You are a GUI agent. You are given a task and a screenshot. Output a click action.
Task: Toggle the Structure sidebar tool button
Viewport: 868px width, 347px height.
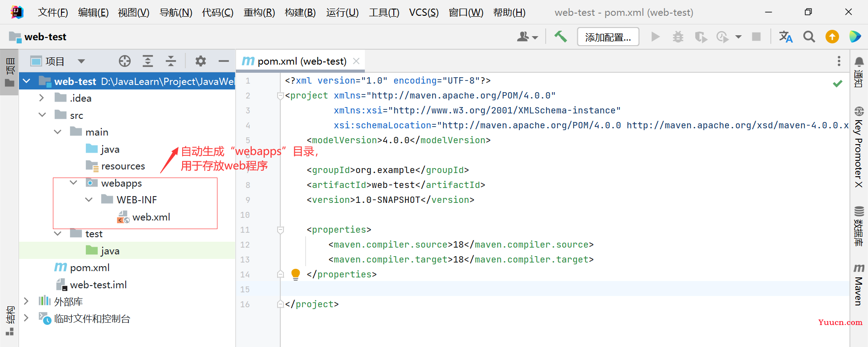pos(9,321)
